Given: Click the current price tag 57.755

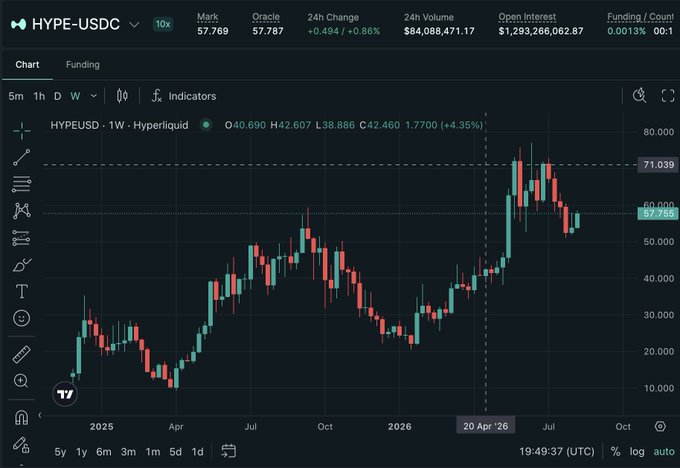Looking at the screenshot, I should (x=658, y=213).
